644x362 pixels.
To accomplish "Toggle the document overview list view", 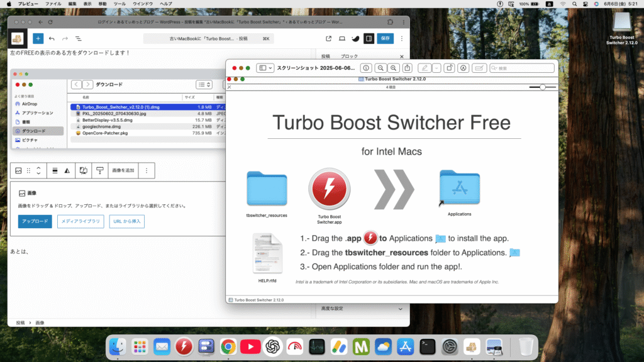I will 78,38.
